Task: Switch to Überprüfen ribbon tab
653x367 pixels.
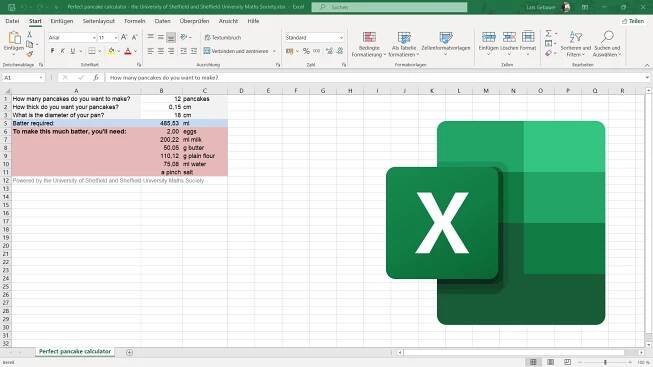Action: click(194, 21)
